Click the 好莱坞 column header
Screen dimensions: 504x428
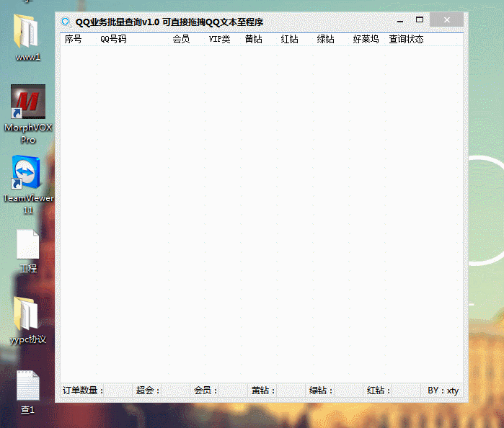tap(366, 39)
